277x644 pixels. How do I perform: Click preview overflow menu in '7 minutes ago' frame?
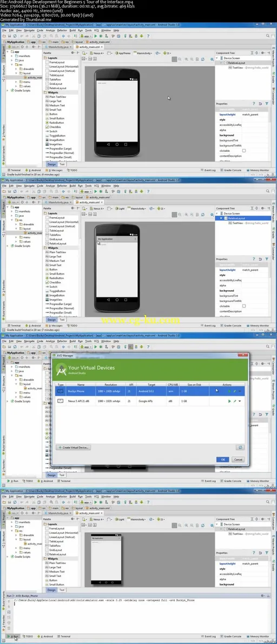[135, 239]
